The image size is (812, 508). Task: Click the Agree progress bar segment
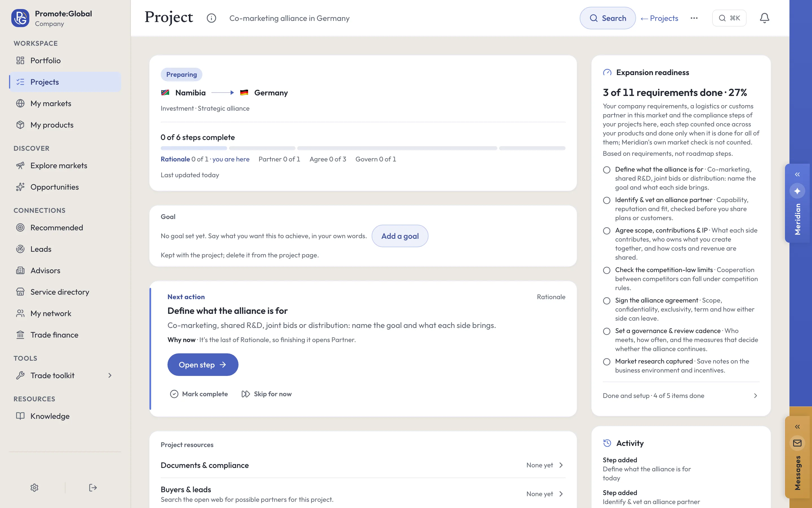click(x=397, y=148)
